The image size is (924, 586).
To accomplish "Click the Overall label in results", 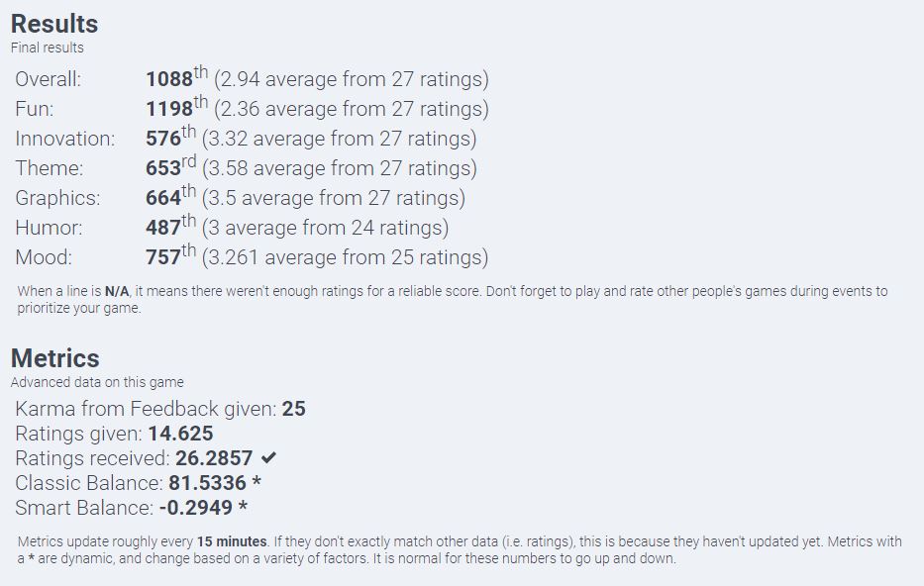I will coord(48,79).
